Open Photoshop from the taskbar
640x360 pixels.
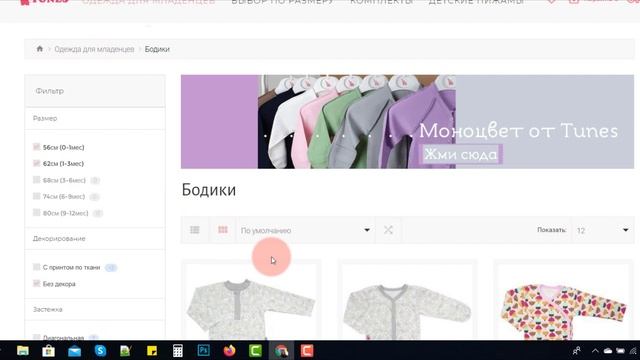tap(204, 351)
